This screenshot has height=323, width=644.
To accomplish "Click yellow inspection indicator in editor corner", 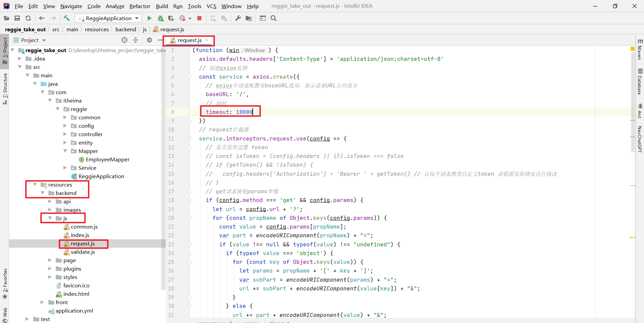I will (632, 49).
